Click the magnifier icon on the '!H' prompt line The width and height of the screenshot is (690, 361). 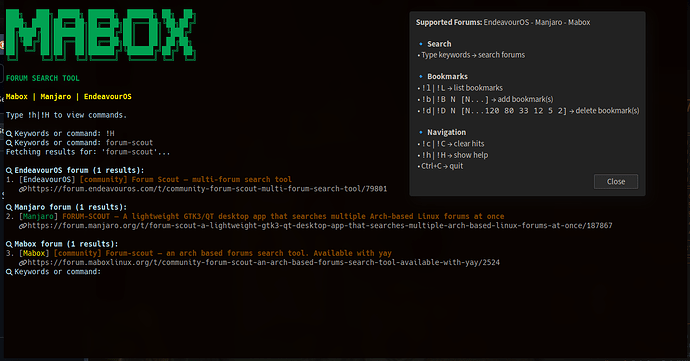tap(9, 134)
